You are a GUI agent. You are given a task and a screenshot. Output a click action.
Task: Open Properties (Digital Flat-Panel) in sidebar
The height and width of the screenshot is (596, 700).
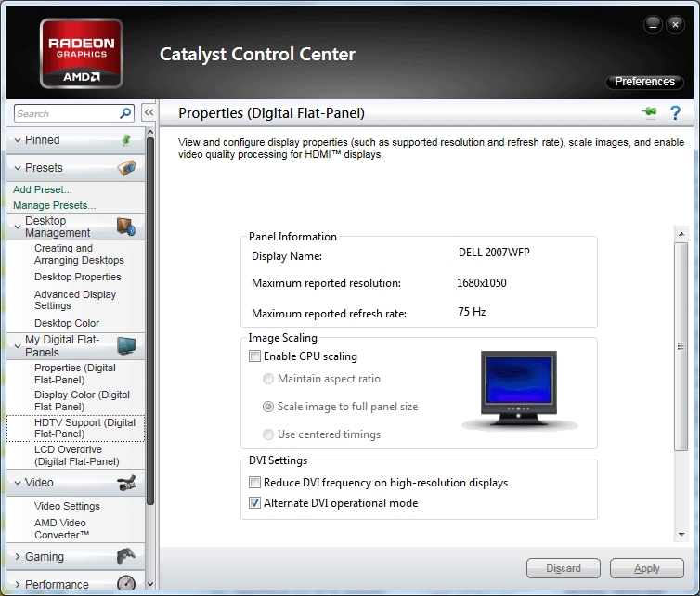(x=75, y=374)
